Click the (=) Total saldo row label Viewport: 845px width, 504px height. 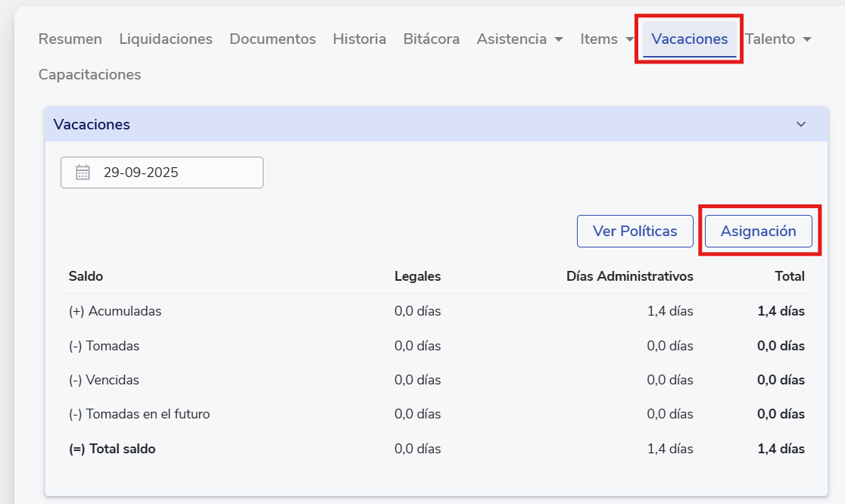point(112,449)
